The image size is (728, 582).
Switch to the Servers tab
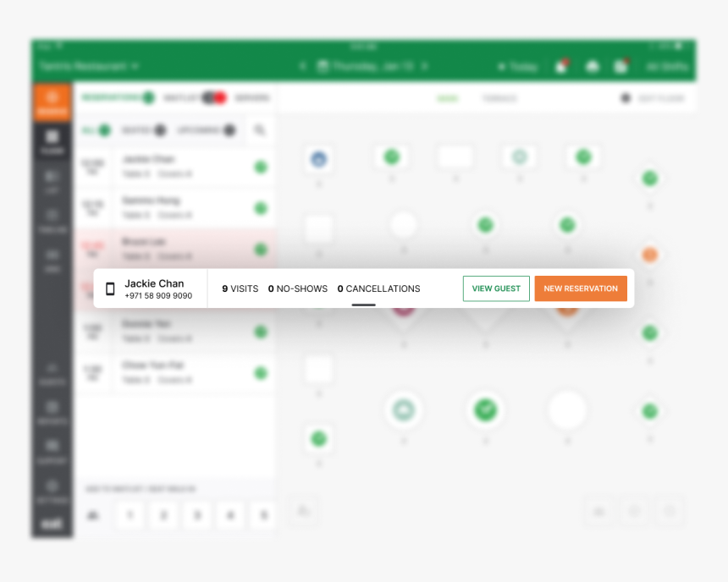[252, 98]
